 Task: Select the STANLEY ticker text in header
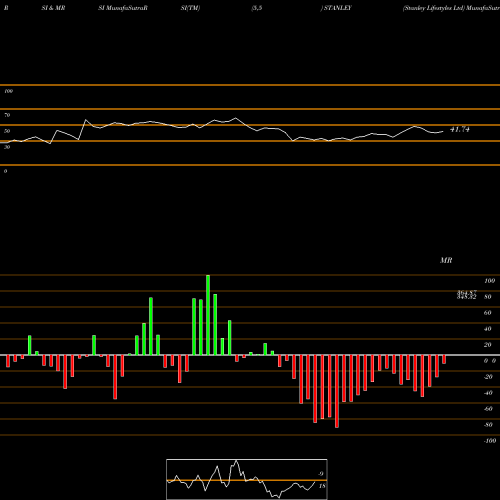[337, 8]
